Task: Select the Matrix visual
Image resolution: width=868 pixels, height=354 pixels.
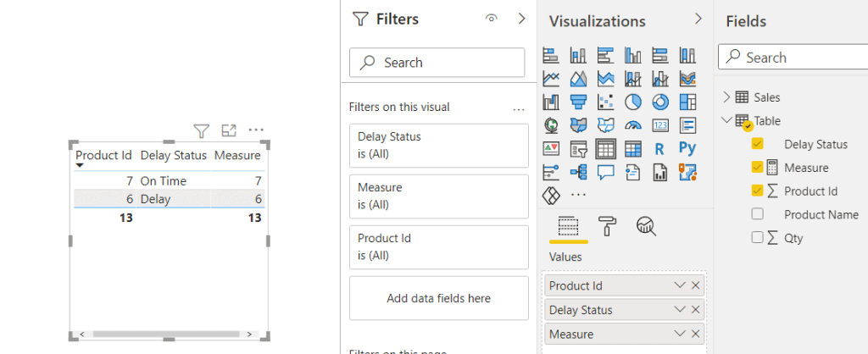Action: (632, 149)
